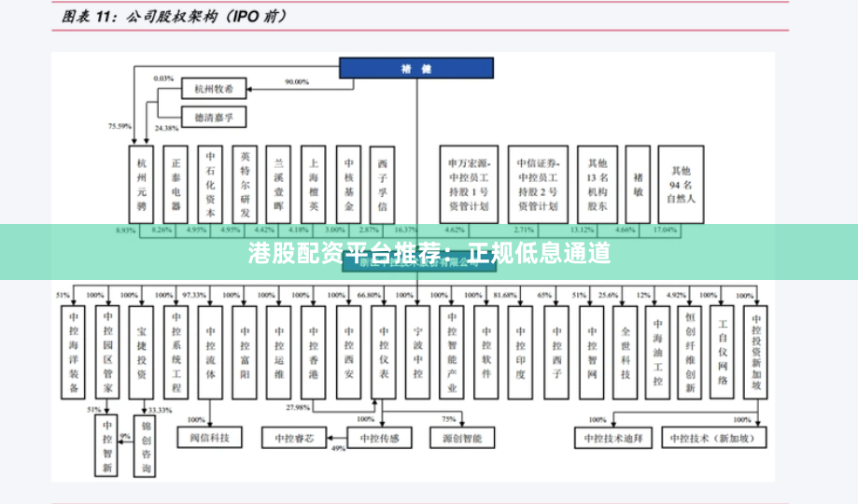Click the banner text 港股配资平台推荐：正规低息通道
Image resolution: width=858 pixels, height=504 pixels.
pos(429,253)
